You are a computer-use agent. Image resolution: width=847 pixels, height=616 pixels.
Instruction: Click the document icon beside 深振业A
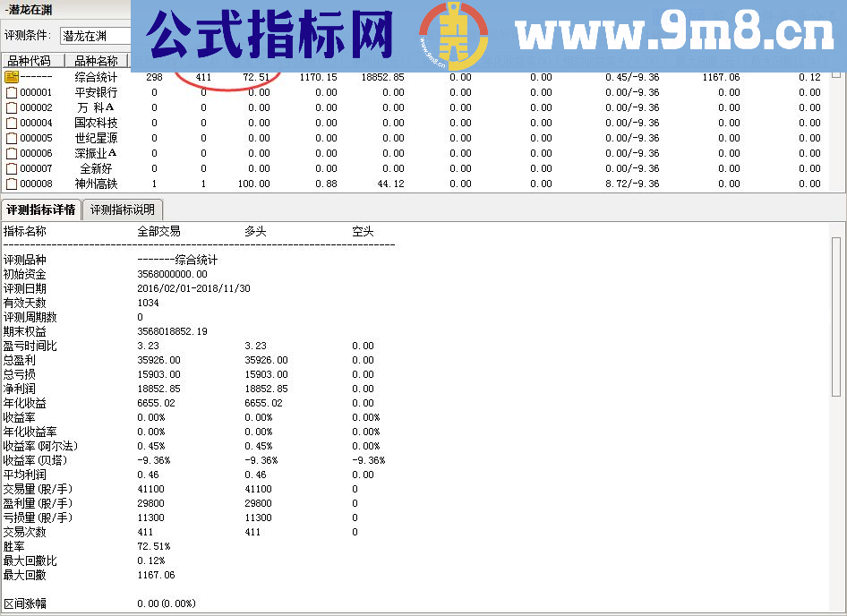pyautogui.click(x=11, y=153)
